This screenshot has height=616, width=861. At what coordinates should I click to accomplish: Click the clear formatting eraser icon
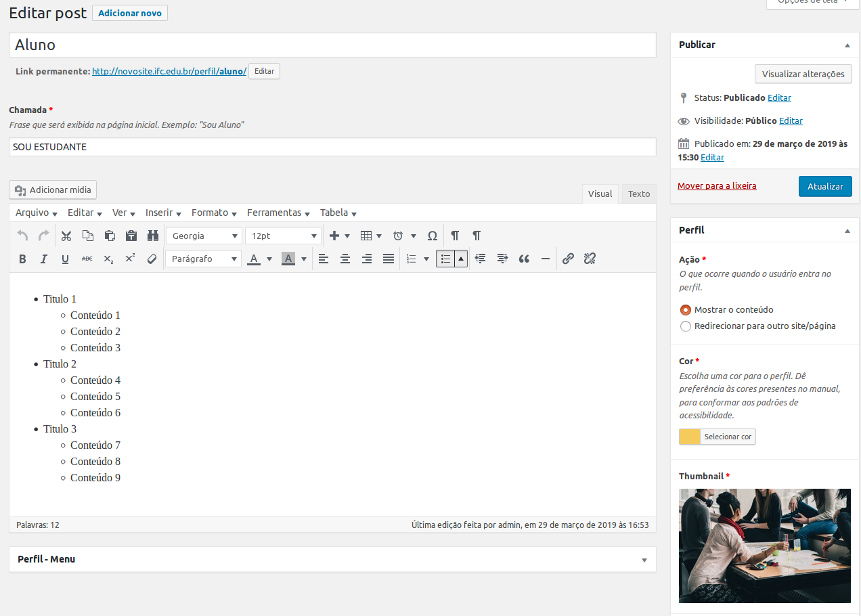[152, 259]
